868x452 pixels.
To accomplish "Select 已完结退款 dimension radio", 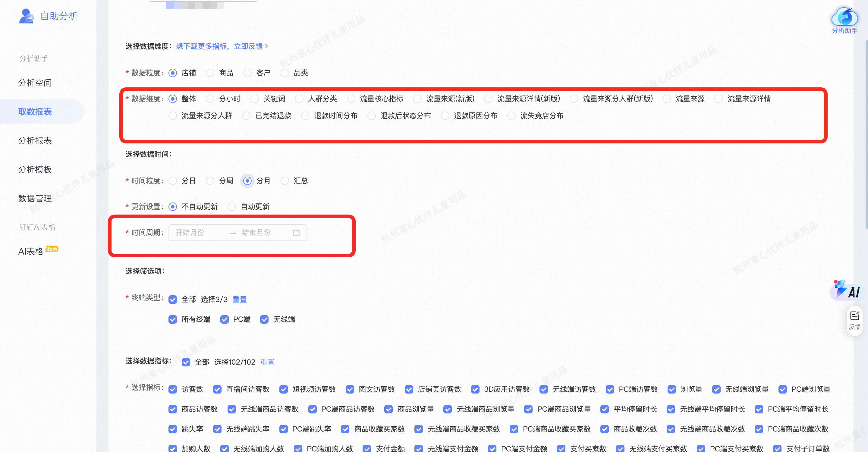I will coord(247,116).
